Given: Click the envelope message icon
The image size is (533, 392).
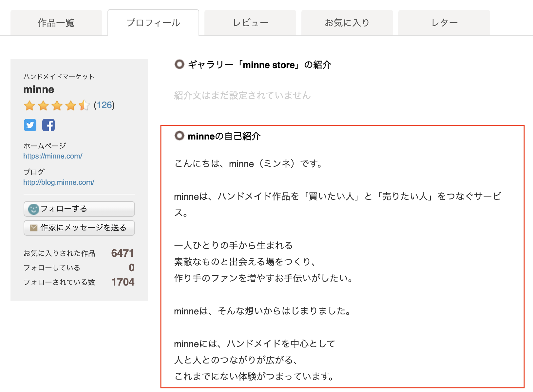Looking at the screenshot, I should [33, 228].
